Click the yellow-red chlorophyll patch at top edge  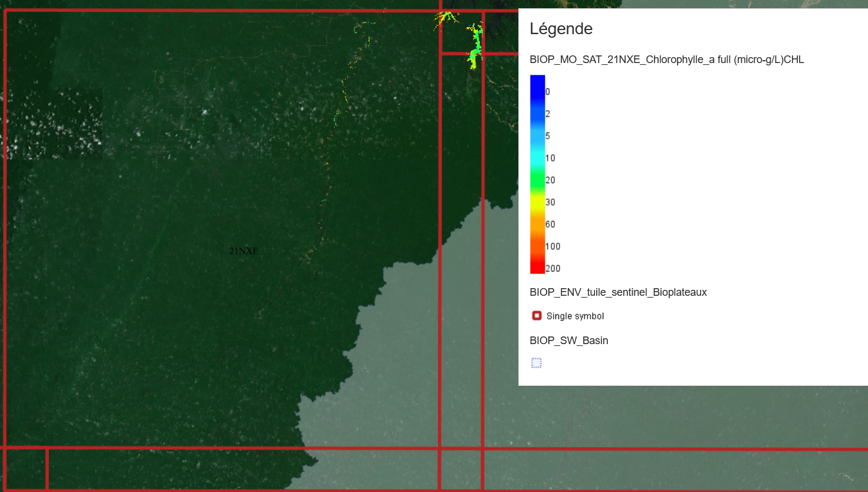(x=446, y=18)
